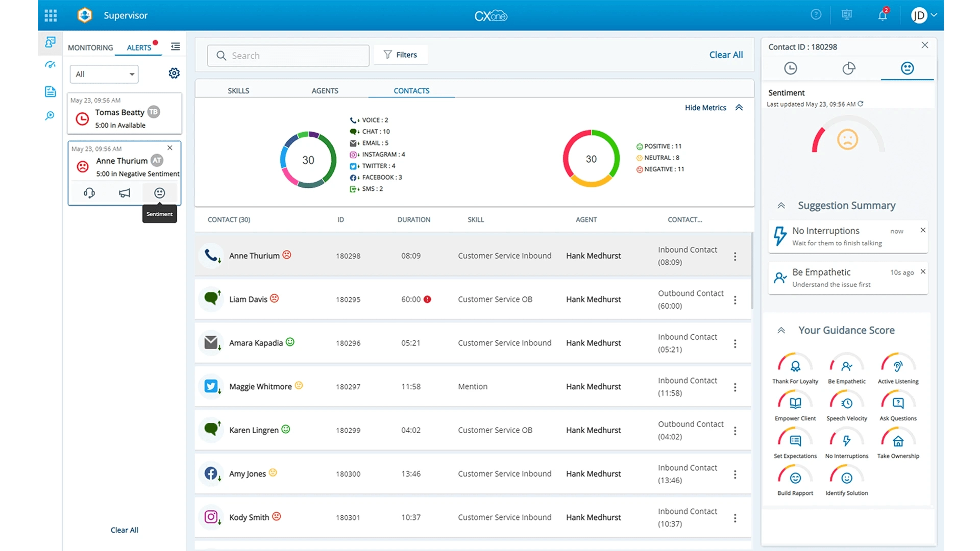980x551 pixels.
Task: Open the headset monitoring icon on Anne Thurium's alert
Action: click(x=89, y=193)
